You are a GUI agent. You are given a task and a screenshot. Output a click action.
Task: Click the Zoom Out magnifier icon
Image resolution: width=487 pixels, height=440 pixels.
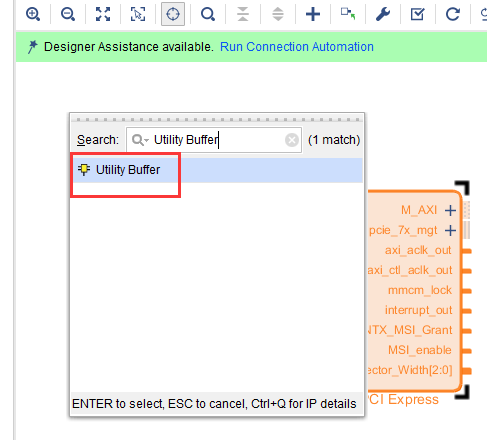(68, 14)
